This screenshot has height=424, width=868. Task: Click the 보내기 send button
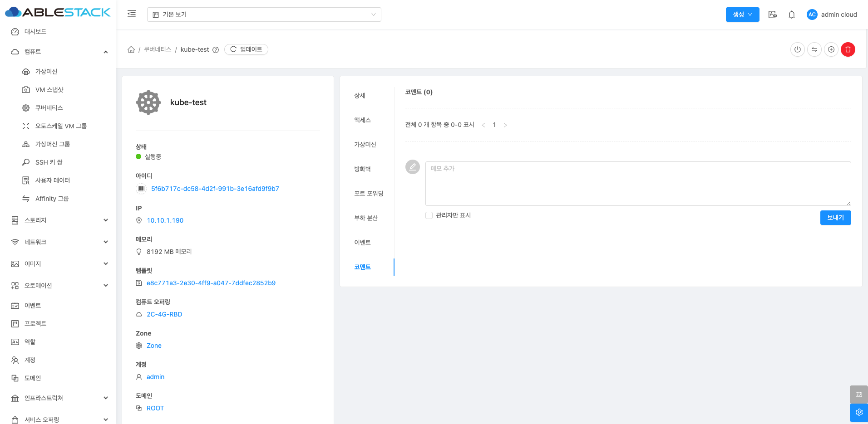click(x=835, y=218)
